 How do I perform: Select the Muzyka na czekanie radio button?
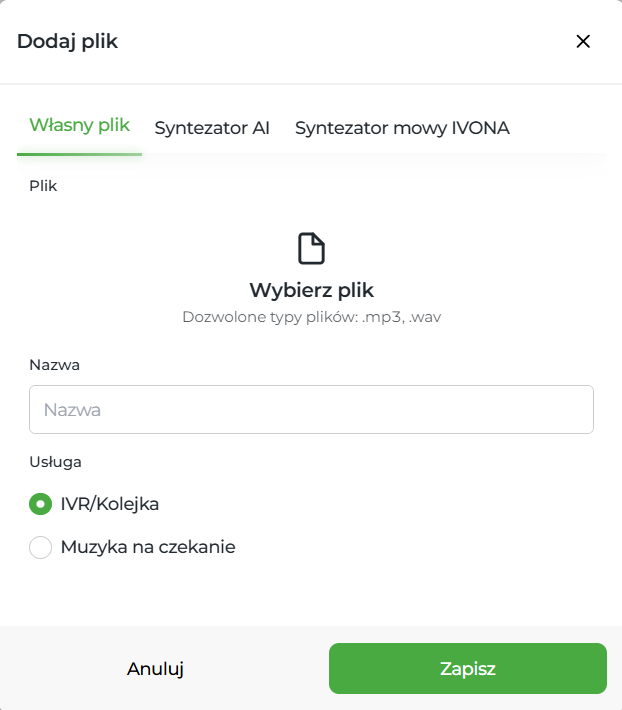tap(40, 548)
